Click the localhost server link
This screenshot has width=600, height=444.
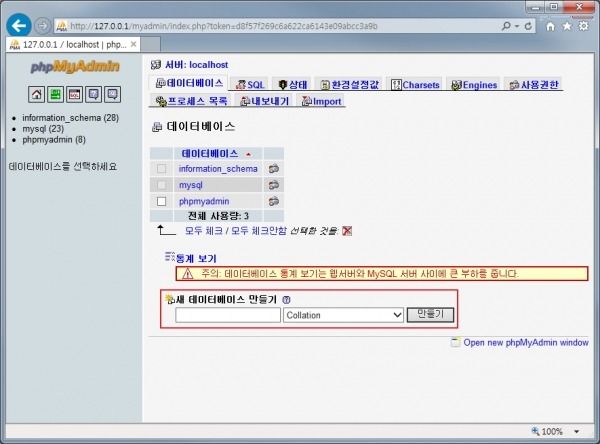point(209,65)
